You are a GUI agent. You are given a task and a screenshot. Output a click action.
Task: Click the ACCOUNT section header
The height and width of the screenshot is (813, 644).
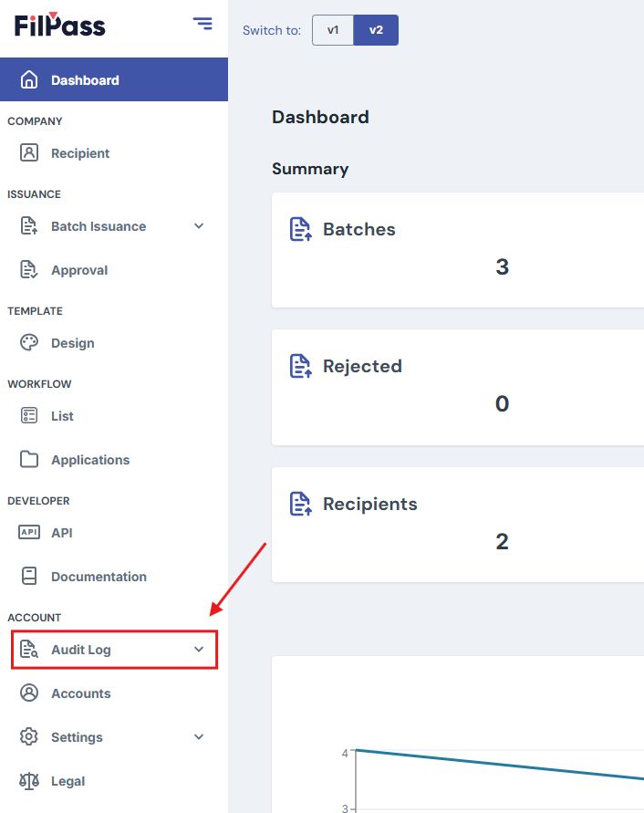coord(35,617)
